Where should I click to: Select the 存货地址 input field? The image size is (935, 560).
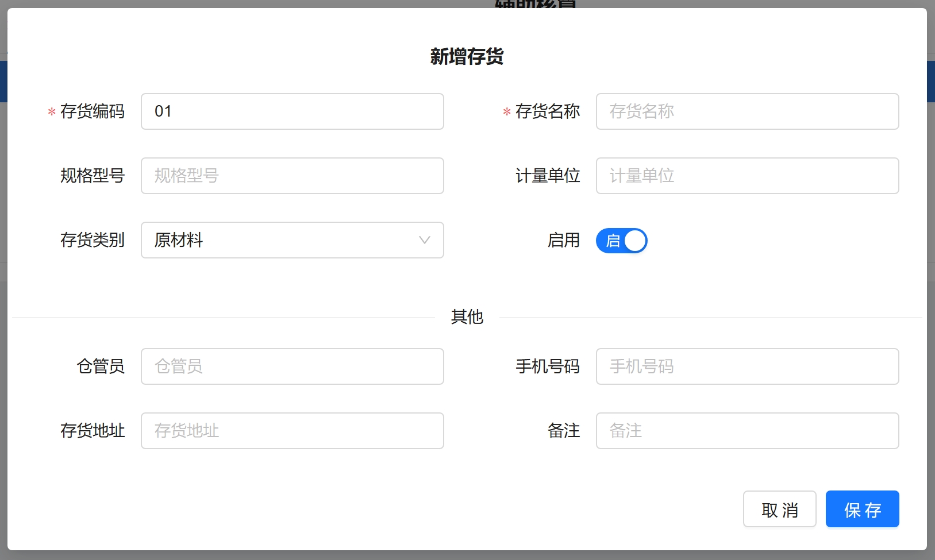tap(292, 431)
